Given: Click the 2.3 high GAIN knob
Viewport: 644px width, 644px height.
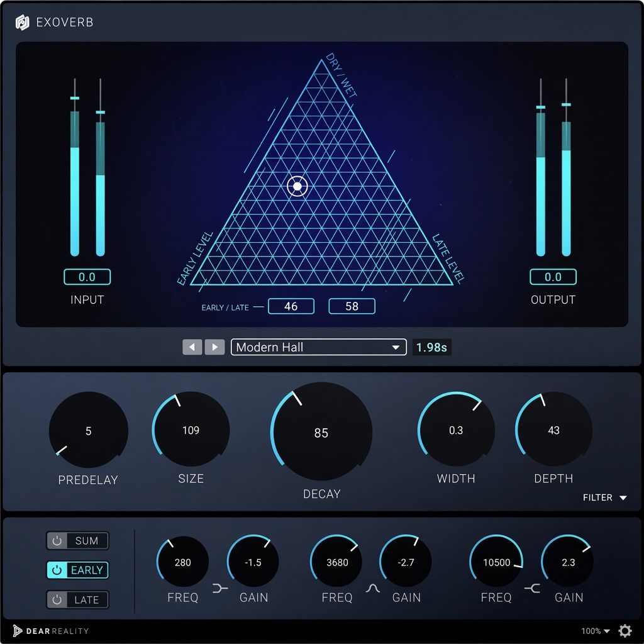Looking at the screenshot, I should [568, 562].
